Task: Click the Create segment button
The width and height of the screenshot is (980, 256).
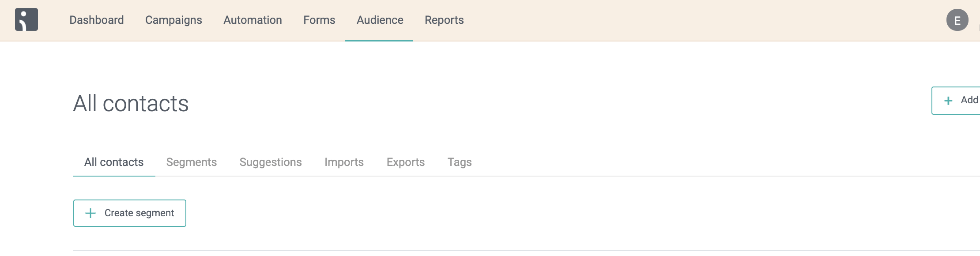Action: click(x=130, y=213)
